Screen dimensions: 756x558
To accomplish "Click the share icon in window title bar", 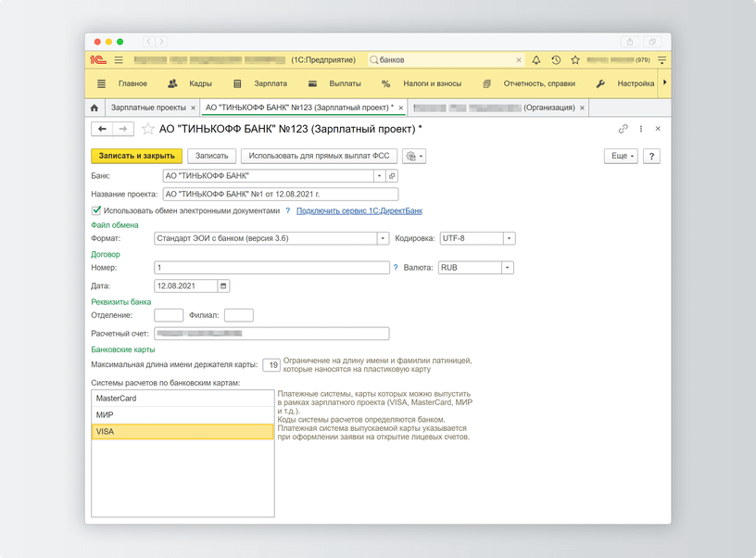I will (x=630, y=42).
